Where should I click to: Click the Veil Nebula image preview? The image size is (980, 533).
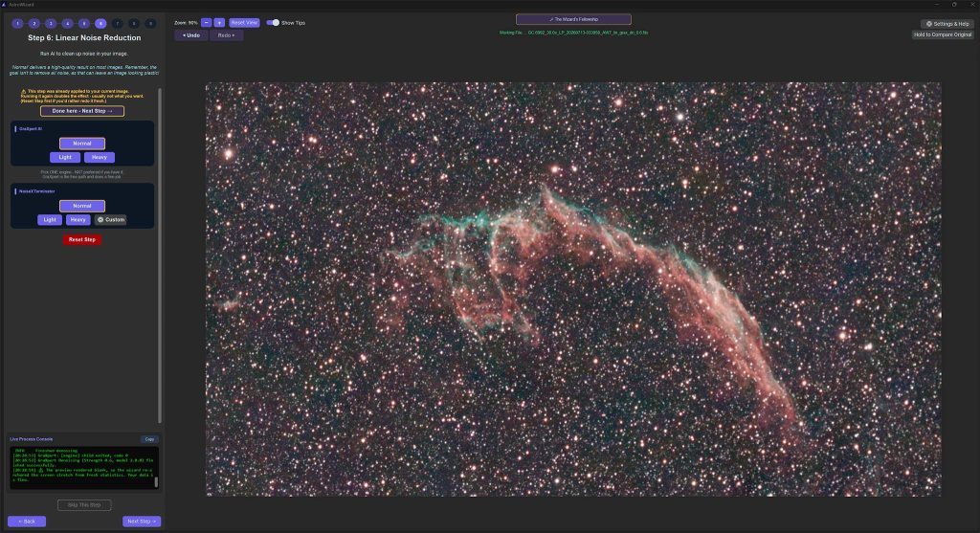[x=573, y=289]
